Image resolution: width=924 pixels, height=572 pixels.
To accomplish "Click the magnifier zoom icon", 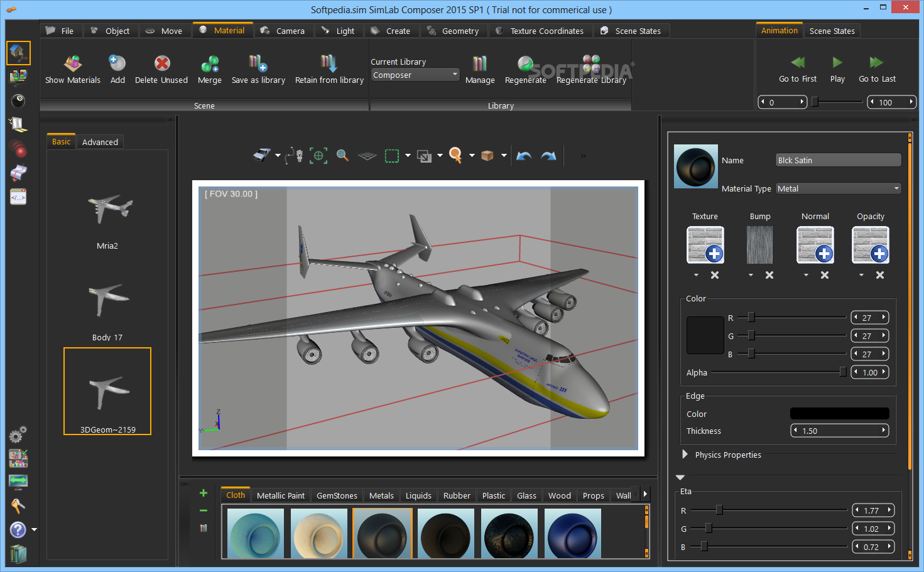I will coord(342,155).
